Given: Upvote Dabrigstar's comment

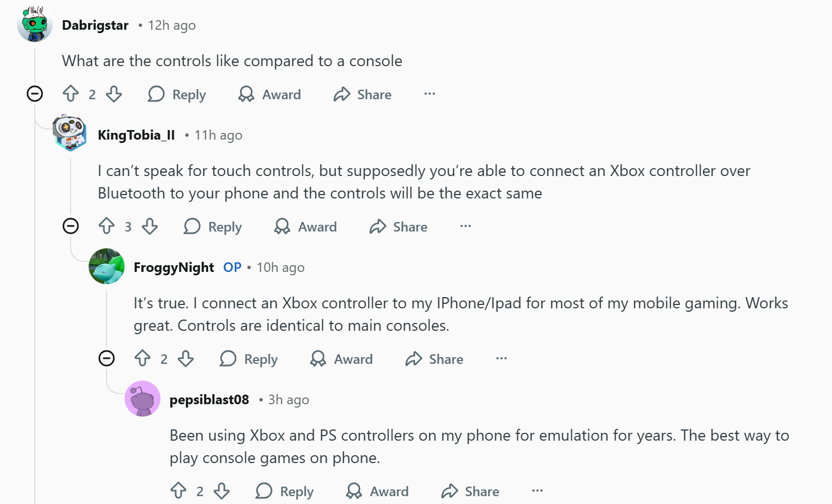Looking at the screenshot, I should 71,94.
